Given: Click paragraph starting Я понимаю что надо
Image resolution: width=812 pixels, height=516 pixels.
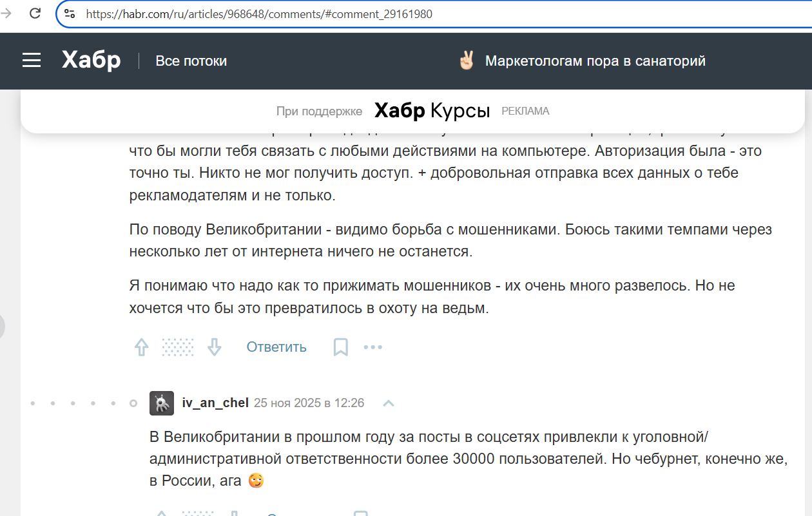Looking at the screenshot, I should click(x=432, y=296).
